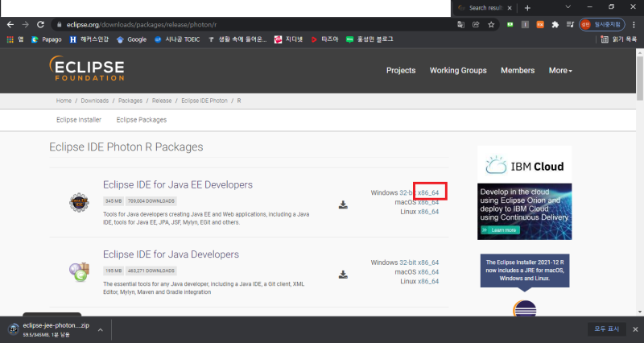Open Chrome's three-dot menu

point(634,25)
